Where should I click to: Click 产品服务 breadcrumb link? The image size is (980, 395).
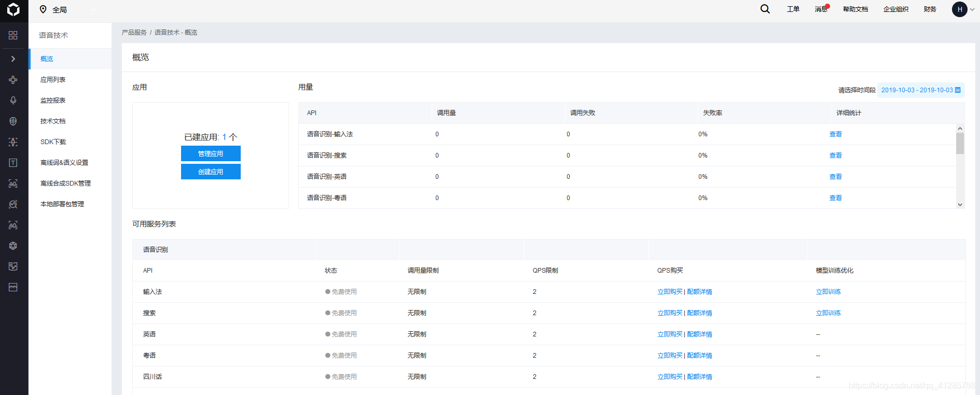[134, 33]
